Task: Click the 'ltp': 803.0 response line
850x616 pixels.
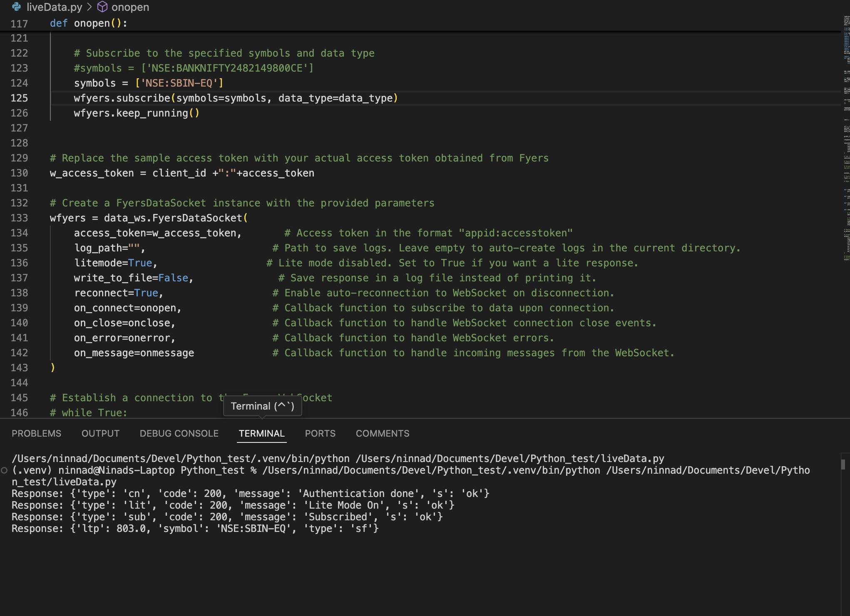Action: pos(195,529)
